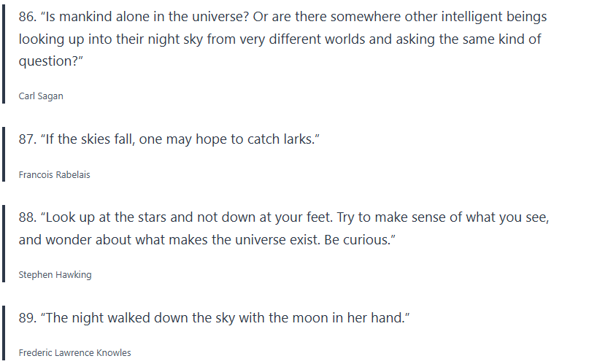The height and width of the screenshot is (364, 589).
Task: Click the left border bar of quote 88
Action: click(x=4, y=245)
